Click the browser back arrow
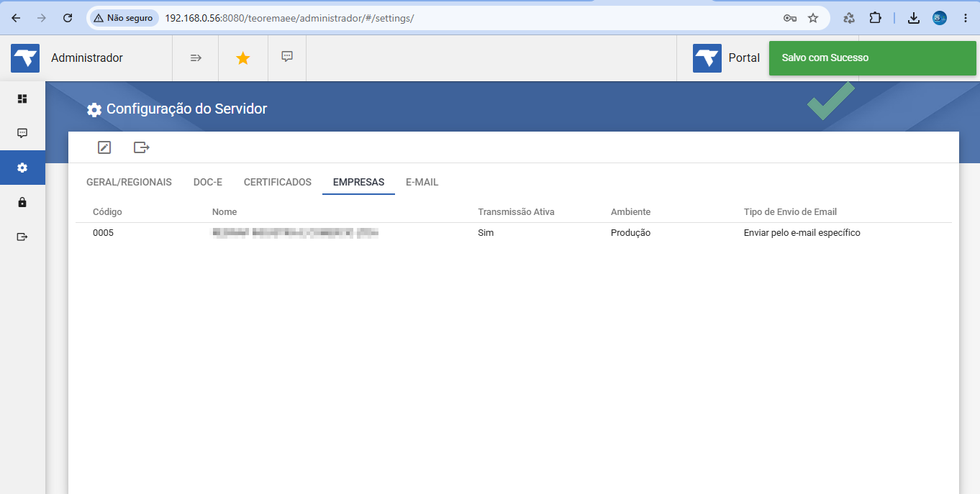 coord(16,18)
